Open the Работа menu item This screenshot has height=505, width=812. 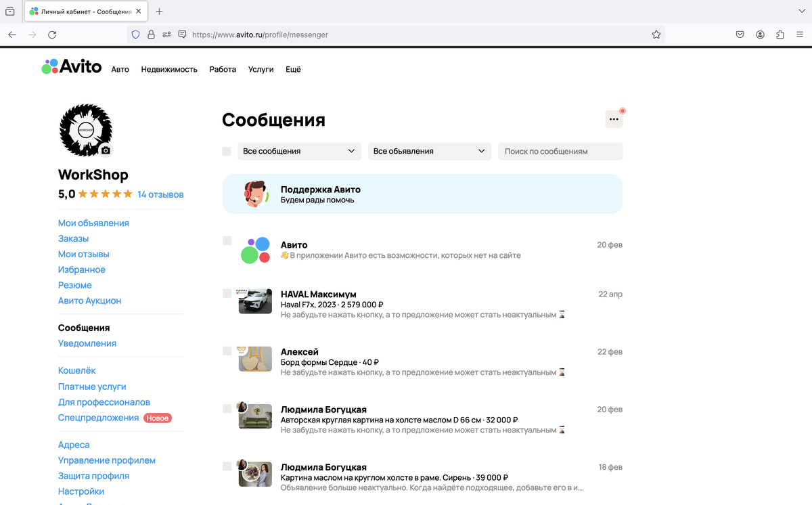223,69
